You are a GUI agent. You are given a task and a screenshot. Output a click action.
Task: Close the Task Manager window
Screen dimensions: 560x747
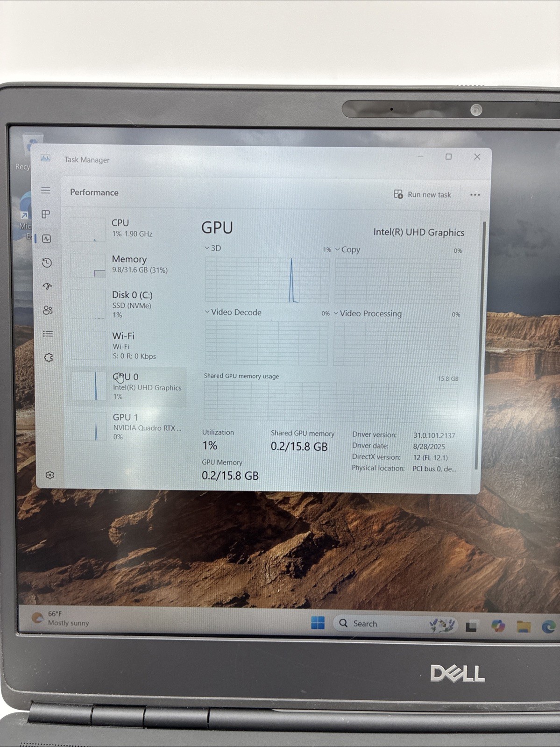(x=477, y=157)
